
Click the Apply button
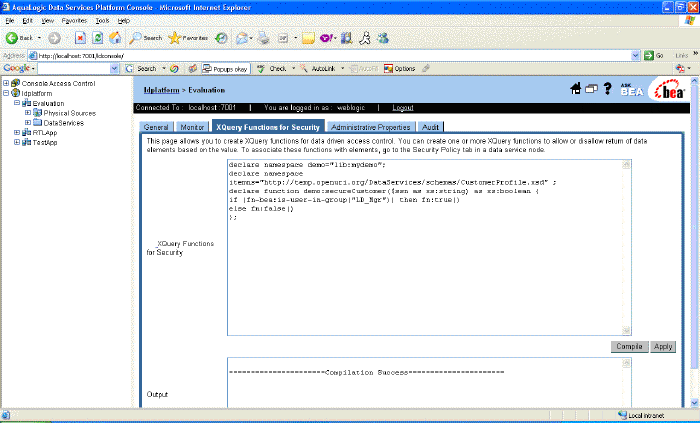click(x=663, y=346)
